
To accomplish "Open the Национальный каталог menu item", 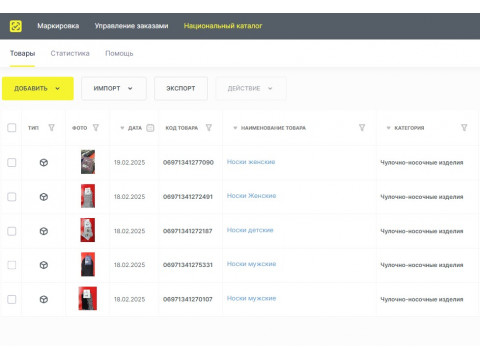I will click(223, 26).
